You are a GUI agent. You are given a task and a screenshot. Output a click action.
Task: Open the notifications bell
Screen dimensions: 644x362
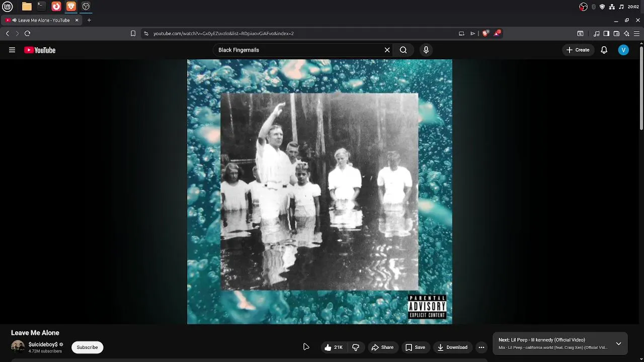tap(604, 50)
